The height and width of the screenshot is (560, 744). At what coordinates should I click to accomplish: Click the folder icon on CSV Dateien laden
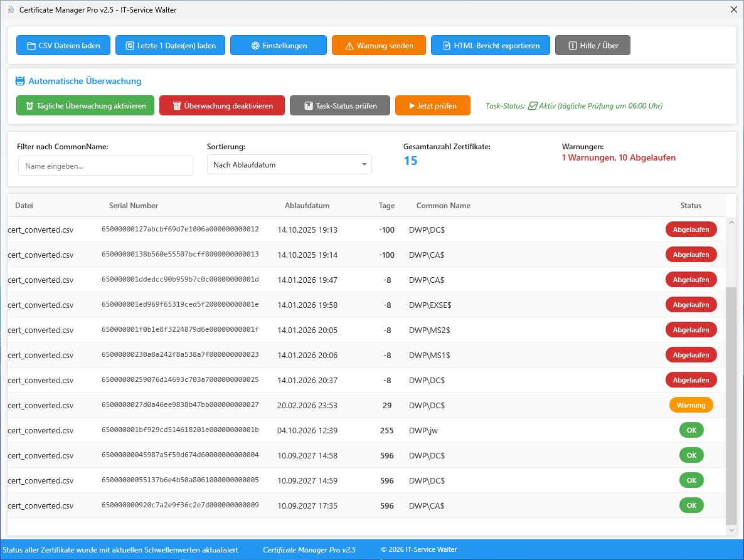(31, 46)
